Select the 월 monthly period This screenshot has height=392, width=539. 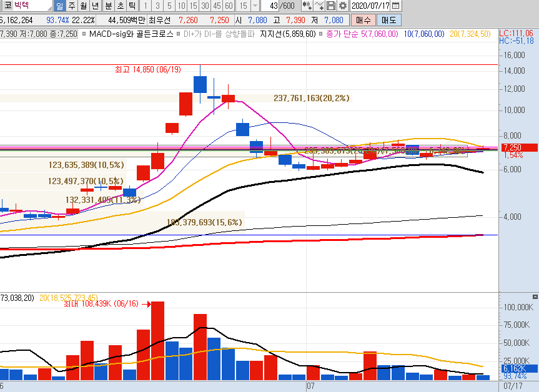point(83,6)
